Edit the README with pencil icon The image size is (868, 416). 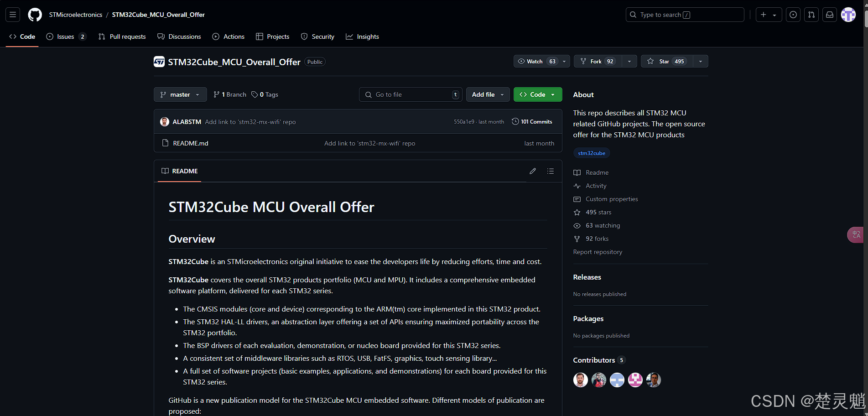[x=533, y=171]
